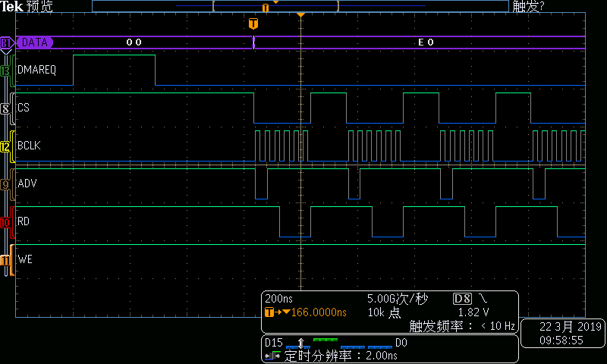Click the 200ns timebase readout

click(x=278, y=299)
